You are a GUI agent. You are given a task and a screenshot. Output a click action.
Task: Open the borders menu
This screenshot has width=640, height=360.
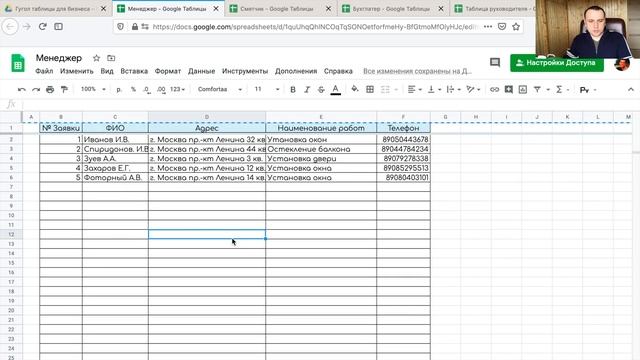370,89
